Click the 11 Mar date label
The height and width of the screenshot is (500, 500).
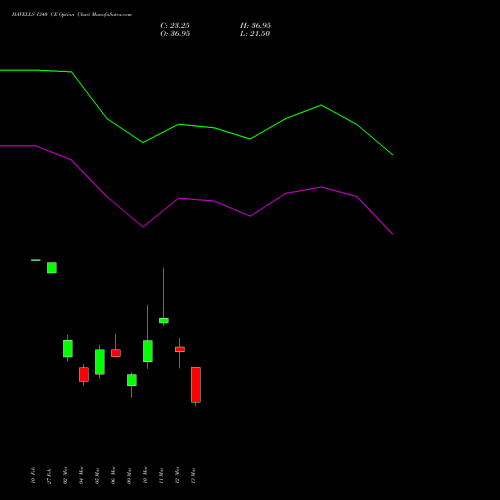(161, 476)
